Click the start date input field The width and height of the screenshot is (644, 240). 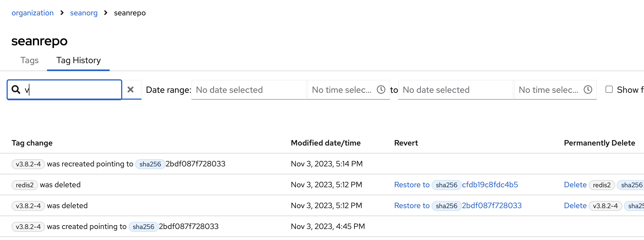(x=248, y=90)
